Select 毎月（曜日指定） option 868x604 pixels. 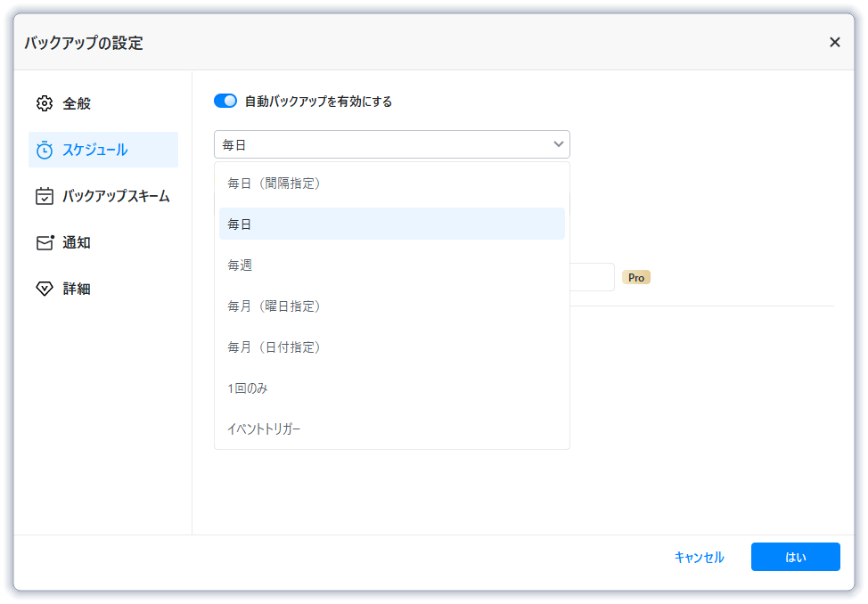coord(274,306)
